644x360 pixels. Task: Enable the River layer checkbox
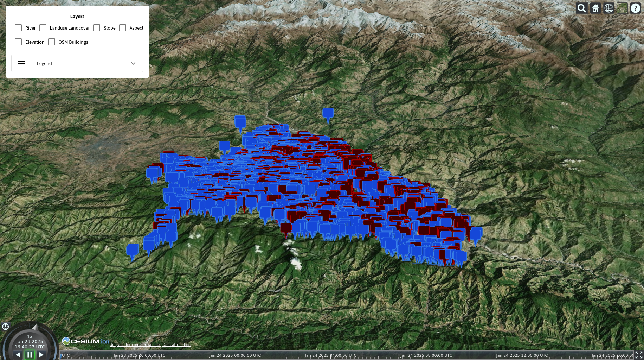(x=18, y=28)
